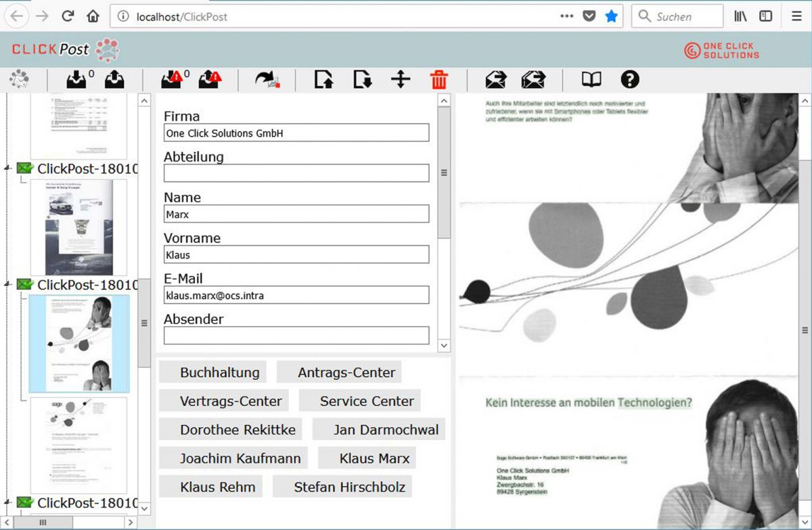Open the manual book icon
Image resolution: width=812 pixels, height=530 pixels.
(x=591, y=80)
